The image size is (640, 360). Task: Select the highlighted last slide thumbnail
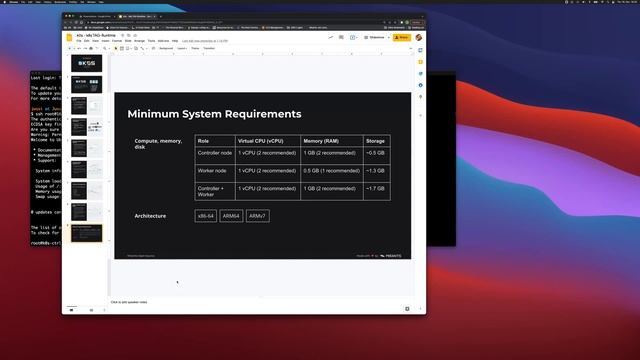[x=87, y=233]
